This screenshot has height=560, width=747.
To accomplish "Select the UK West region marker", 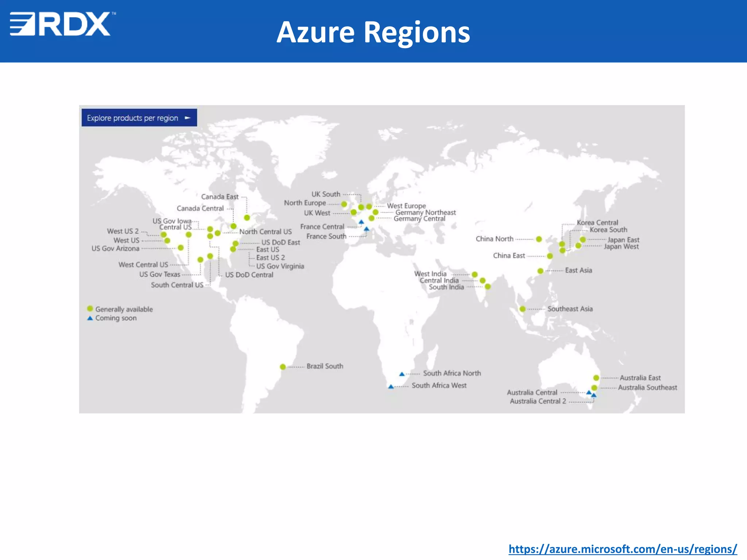I will pyautogui.click(x=353, y=212).
